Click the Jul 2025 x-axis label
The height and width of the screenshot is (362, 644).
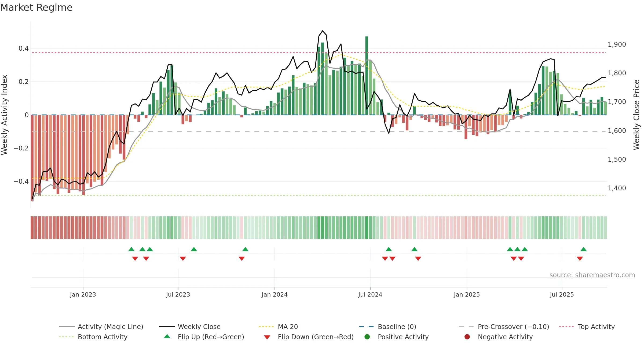pyautogui.click(x=562, y=294)
